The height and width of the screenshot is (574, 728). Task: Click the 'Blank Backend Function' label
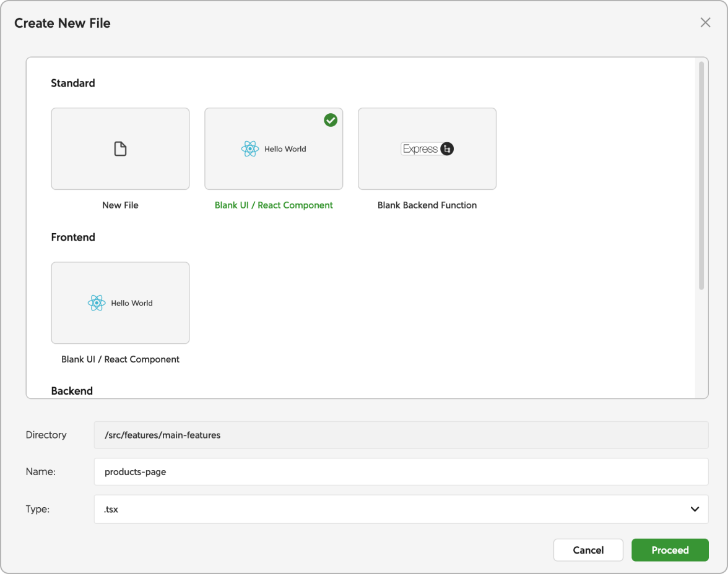pyautogui.click(x=427, y=205)
